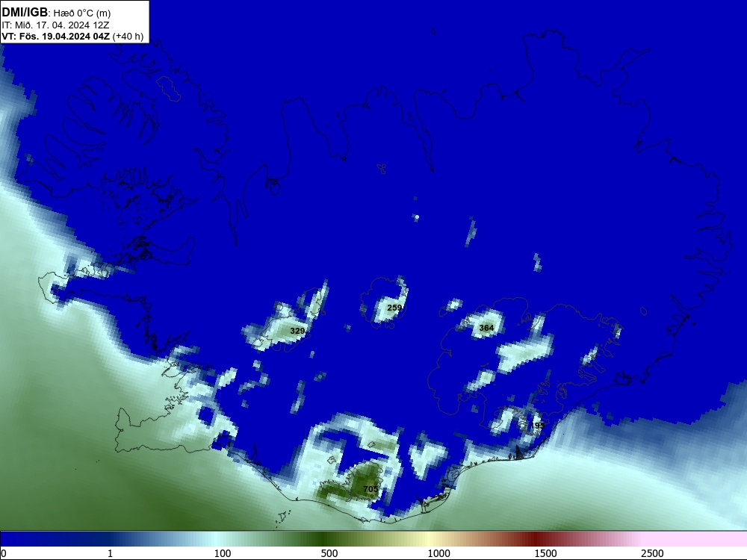Screen dimensions: 747x560
Task: Click the 329 height value on the map
Action: 297,331
